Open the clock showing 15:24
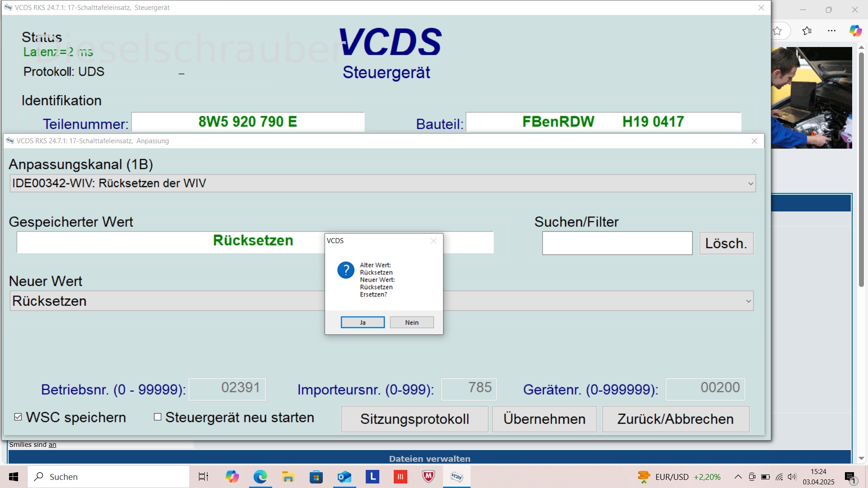Image resolution: width=868 pixels, height=488 pixels. [818, 477]
